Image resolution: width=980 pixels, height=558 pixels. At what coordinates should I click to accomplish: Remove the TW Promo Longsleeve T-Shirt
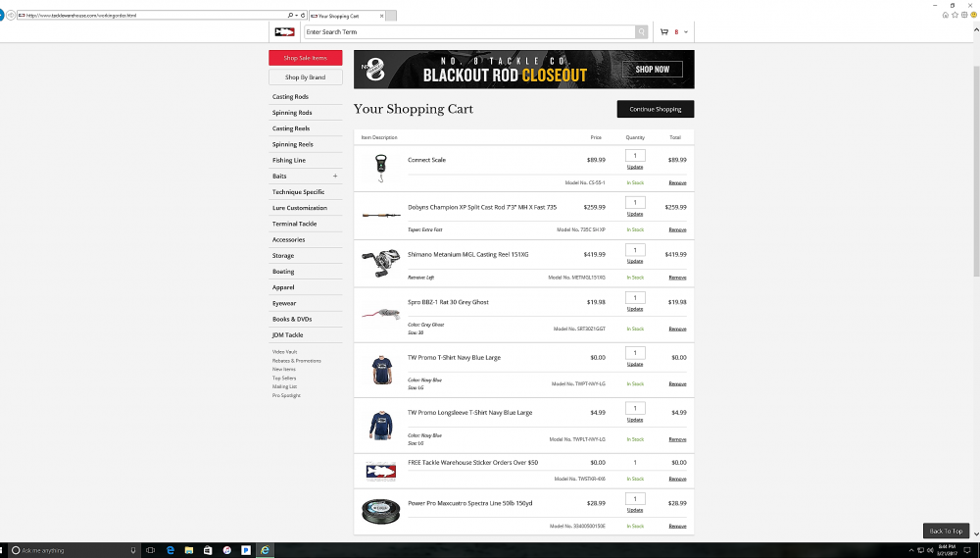click(x=677, y=439)
